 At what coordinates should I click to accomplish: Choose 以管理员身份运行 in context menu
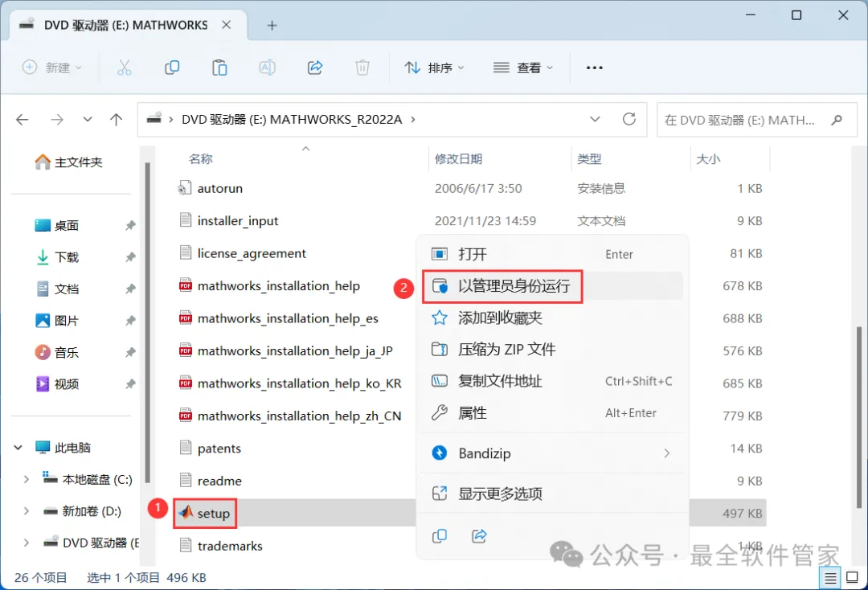click(x=552, y=286)
